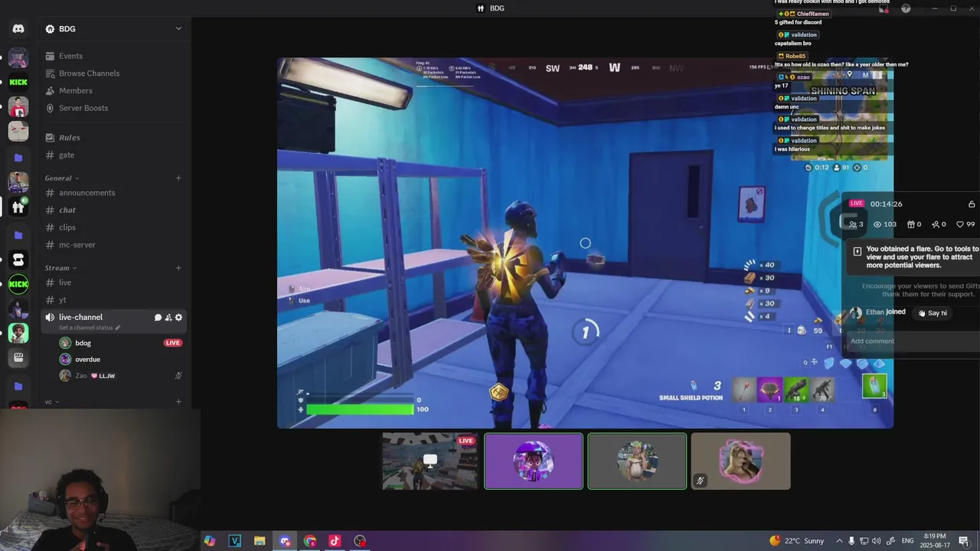The width and height of the screenshot is (980, 551).
Task: Open the server icon showing a speaker badge
Action: pyautogui.click(x=18, y=207)
